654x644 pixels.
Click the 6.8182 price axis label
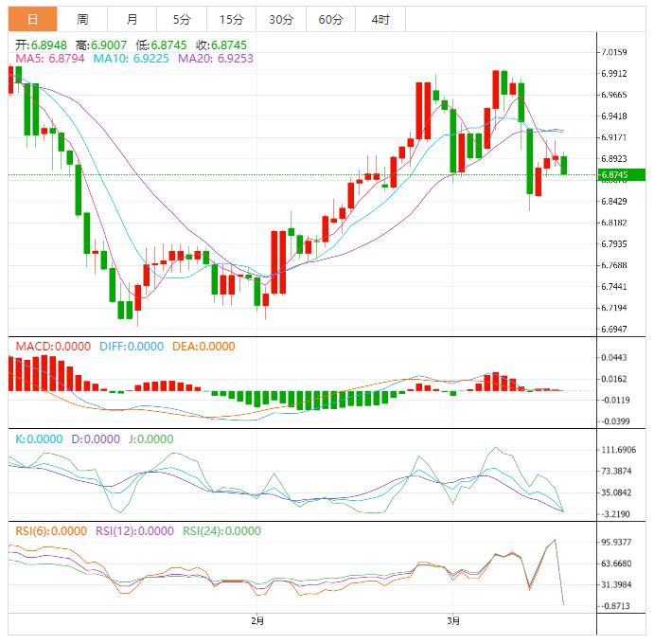tap(613, 223)
